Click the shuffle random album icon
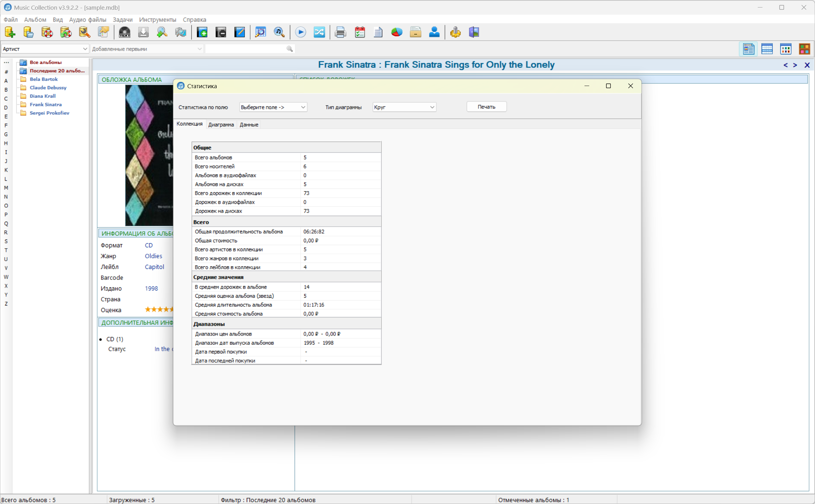 319,32
